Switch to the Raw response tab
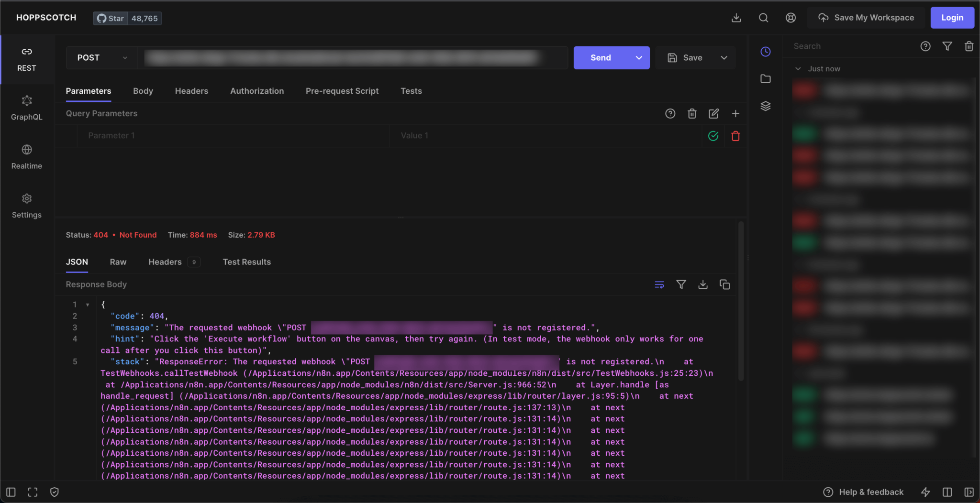The image size is (980, 503). [x=118, y=262]
